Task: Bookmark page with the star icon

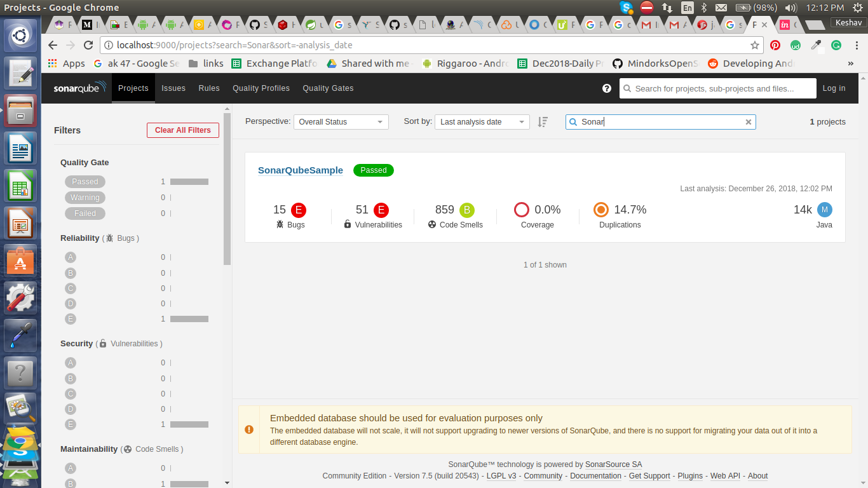Action: point(755,45)
